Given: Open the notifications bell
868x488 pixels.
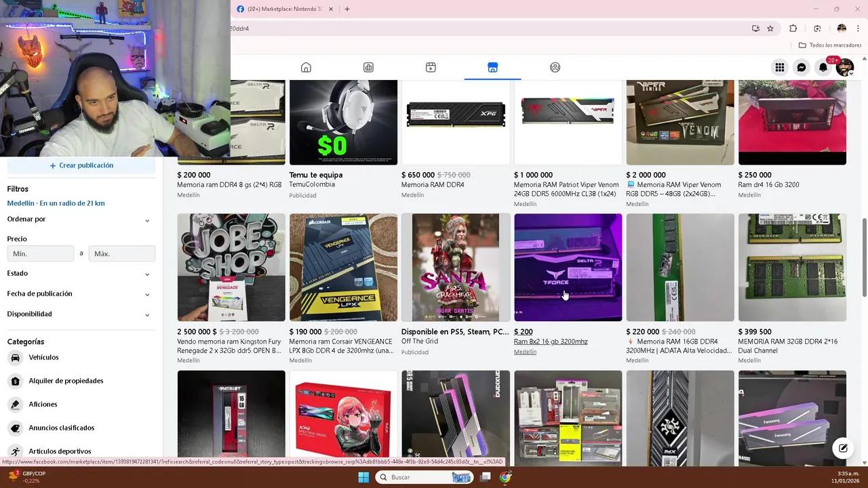Looking at the screenshot, I should (x=823, y=67).
